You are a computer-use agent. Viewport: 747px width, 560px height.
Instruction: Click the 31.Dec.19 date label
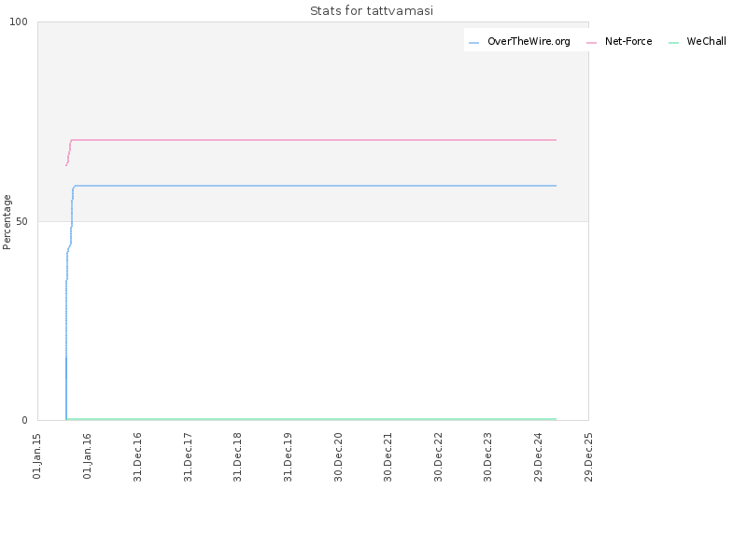[x=288, y=457]
